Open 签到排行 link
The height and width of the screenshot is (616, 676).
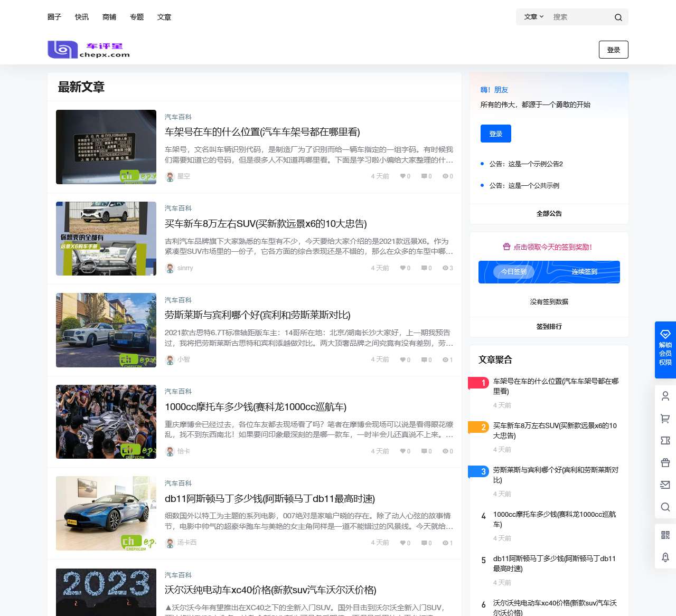coord(549,327)
